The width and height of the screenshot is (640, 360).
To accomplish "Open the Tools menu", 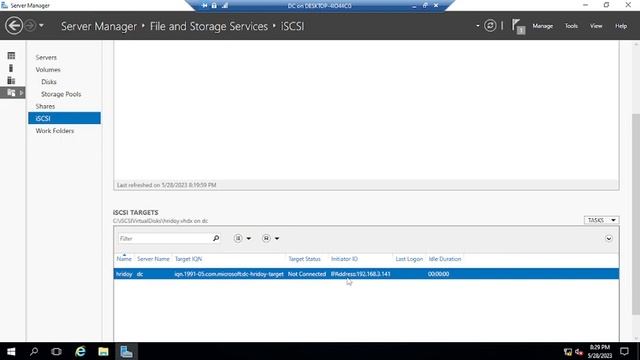I will (571, 26).
